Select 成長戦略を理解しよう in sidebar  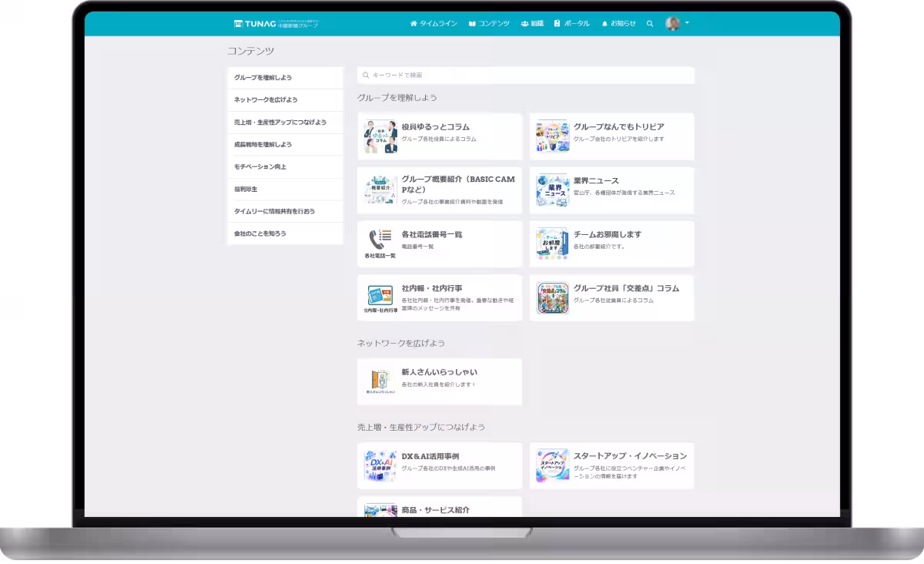point(285,145)
